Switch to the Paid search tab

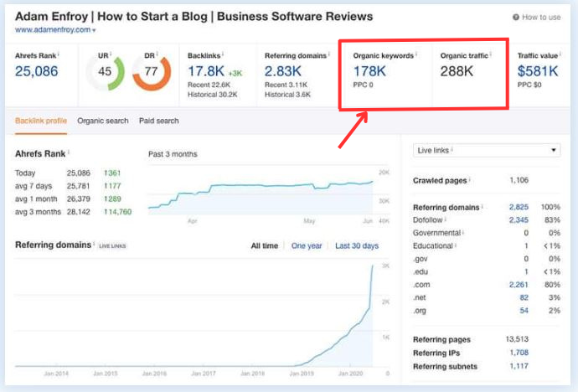159,121
